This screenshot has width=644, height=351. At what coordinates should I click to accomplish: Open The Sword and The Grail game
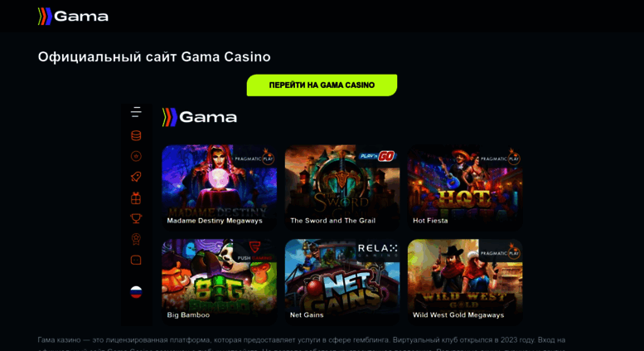click(x=342, y=187)
